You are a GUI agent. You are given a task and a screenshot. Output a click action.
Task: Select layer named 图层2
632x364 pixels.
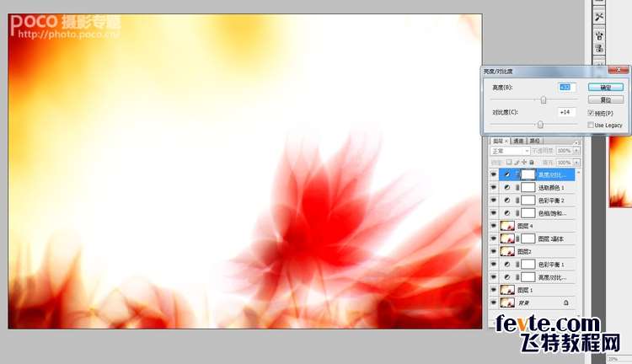click(x=524, y=252)
